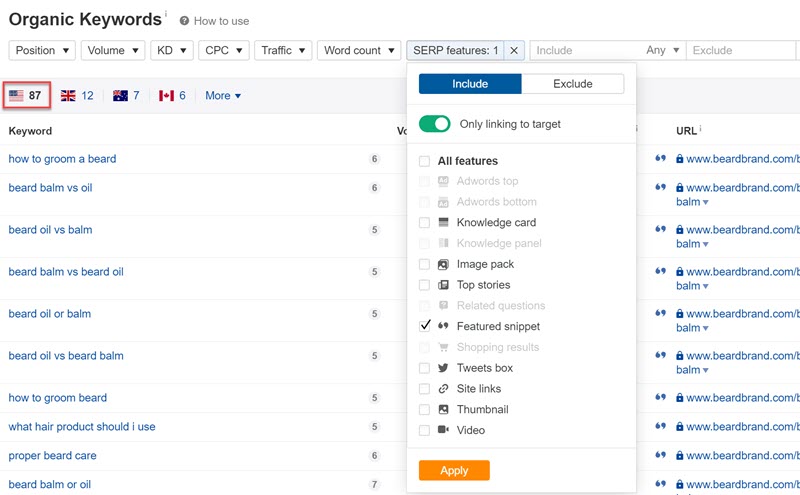Image resolution: width=800 pixels, height=495 pixels.
Task: Open the beard balm vs oil keyword
Action: pos(51,188)
